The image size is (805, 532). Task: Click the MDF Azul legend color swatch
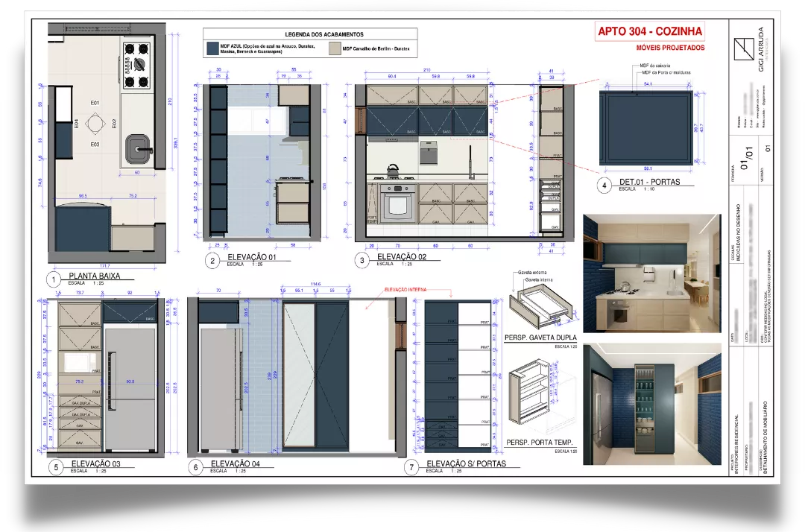point(212,48)
